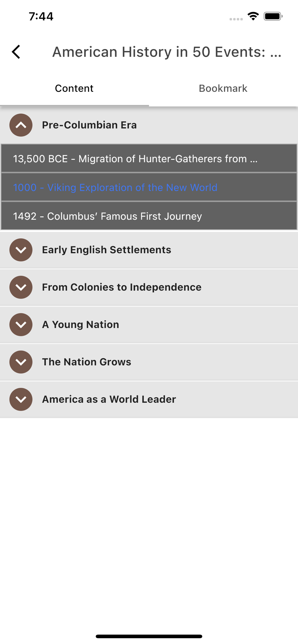Tap the American History in 50 Events title
This screenshot has width=298, height=644.
click(x=167, y=52)
